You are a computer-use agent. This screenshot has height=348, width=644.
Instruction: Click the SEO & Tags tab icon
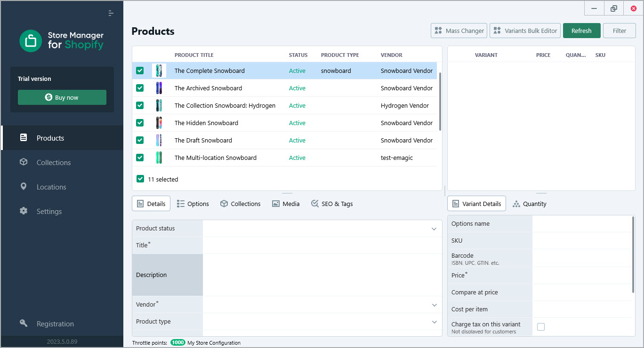[x=315, y=204]
